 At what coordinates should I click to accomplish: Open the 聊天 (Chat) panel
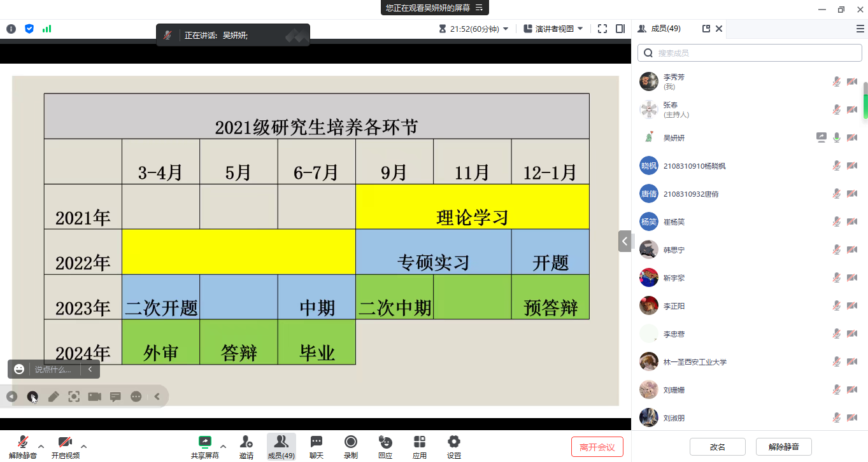pyautogui.click(x=316, y=446)
